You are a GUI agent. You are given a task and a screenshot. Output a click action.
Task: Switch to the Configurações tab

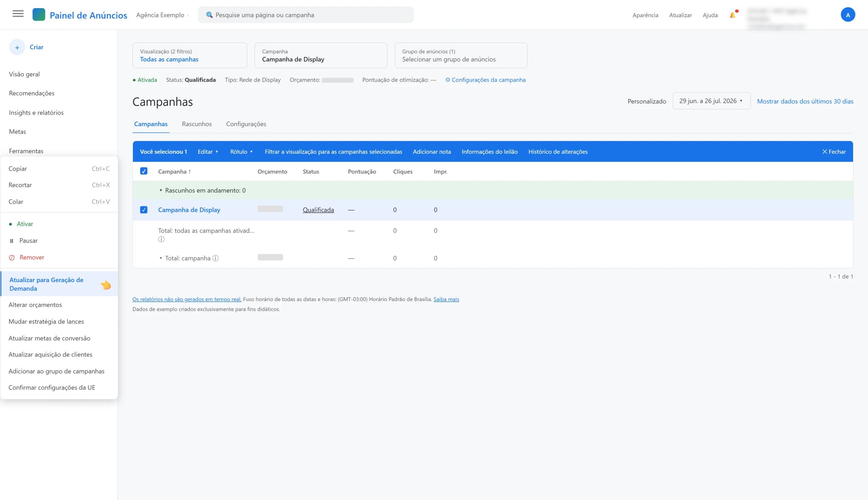(246, 124)
